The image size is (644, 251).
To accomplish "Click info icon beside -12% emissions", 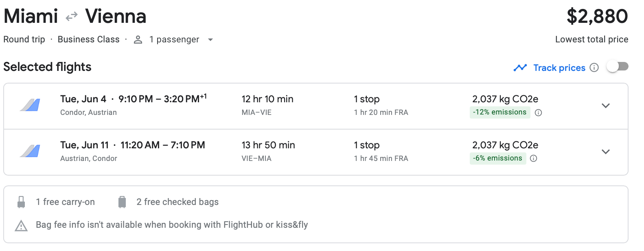I will 538,113.
